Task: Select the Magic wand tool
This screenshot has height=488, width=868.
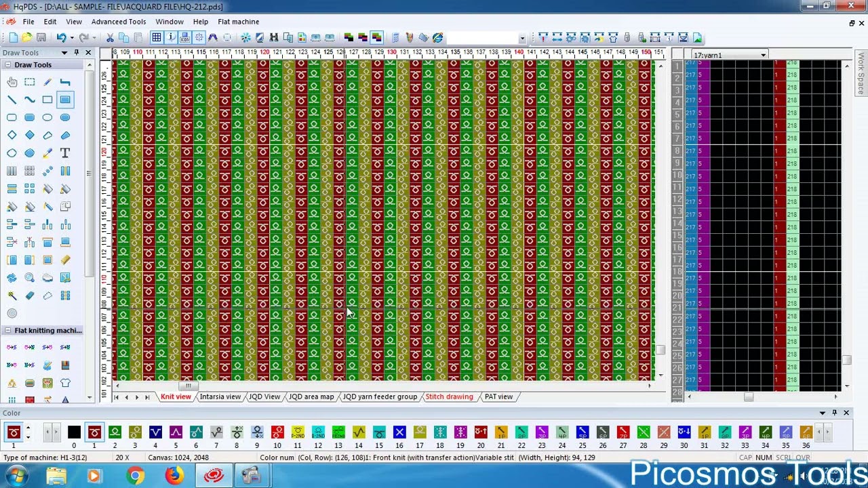Action: tap(12, 296)
